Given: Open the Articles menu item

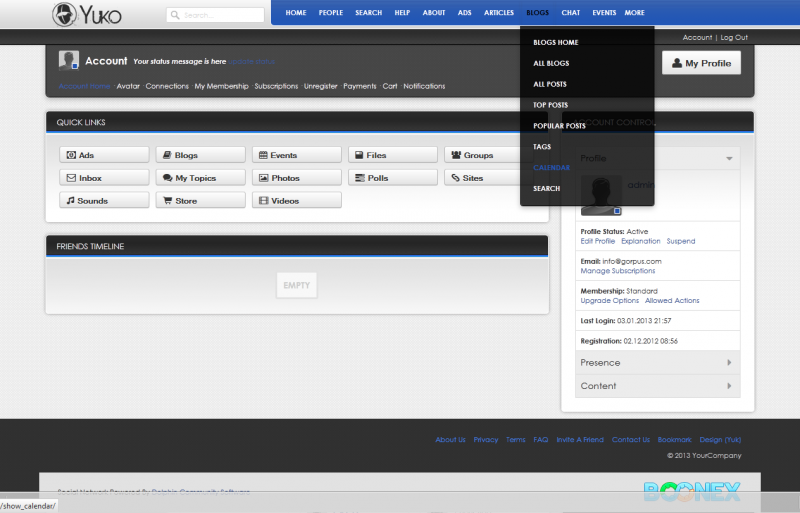Looking at the screenshot, I should pos(498,13).
